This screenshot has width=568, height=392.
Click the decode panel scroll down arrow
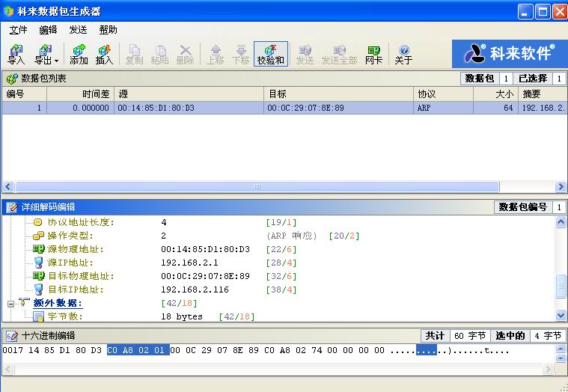tap(561, 316)
